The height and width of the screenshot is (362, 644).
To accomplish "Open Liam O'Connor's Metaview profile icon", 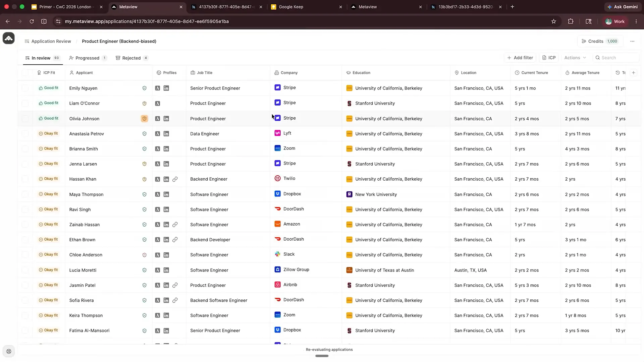I will tap(157, 104).
